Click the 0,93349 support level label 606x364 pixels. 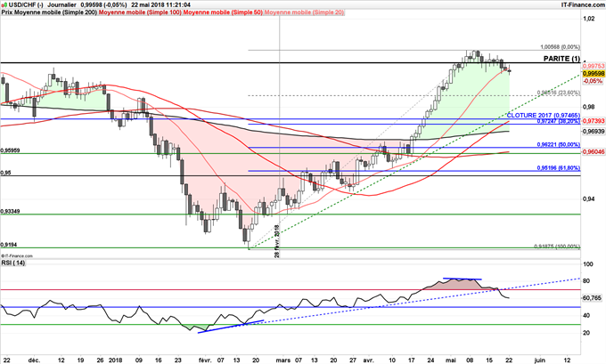point(11,212)
